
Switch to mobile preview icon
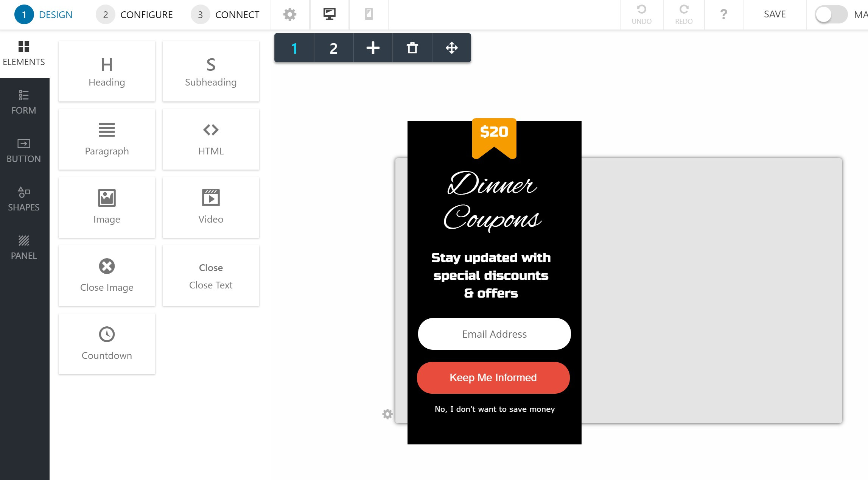tap(369, 15)
